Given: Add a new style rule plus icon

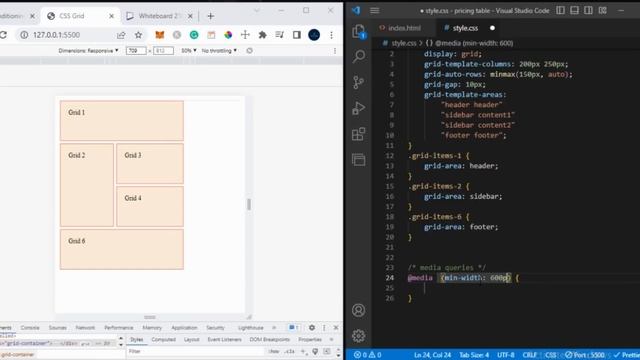Looking at the screenshot, I should 303,351.
